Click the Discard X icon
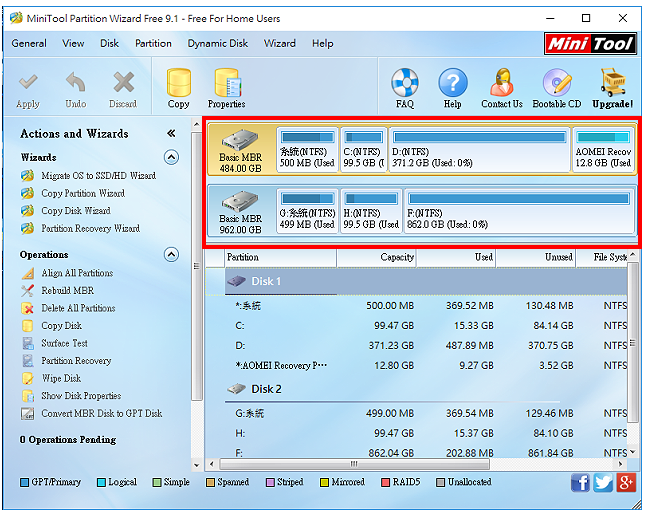 point(123,82)
